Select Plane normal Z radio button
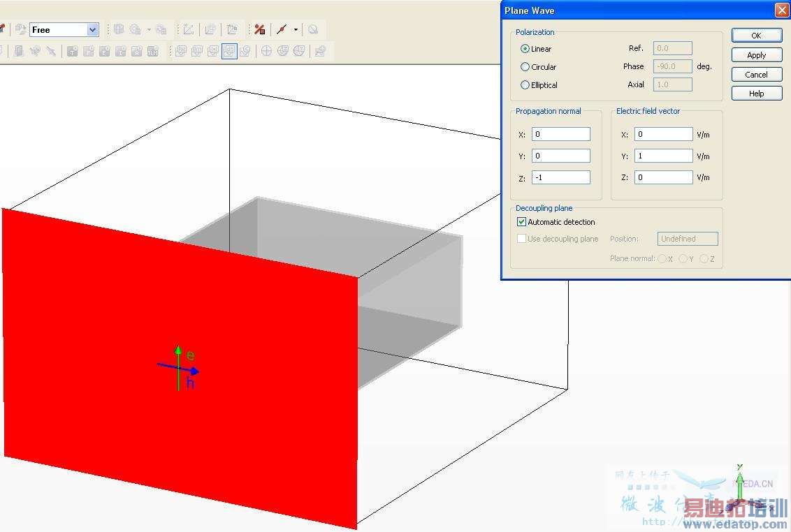This screenshot has width=791, height=532. click(704, 259)
